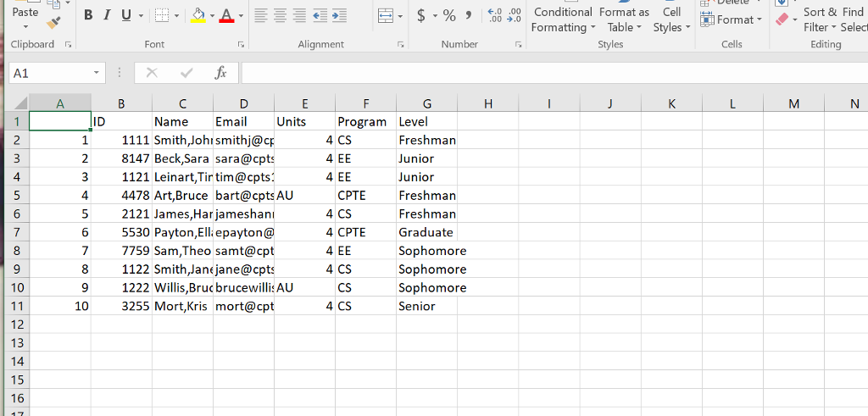868x416 pixels.
Task: Click the Clear eraser icon
Action: tap(781, 20)
